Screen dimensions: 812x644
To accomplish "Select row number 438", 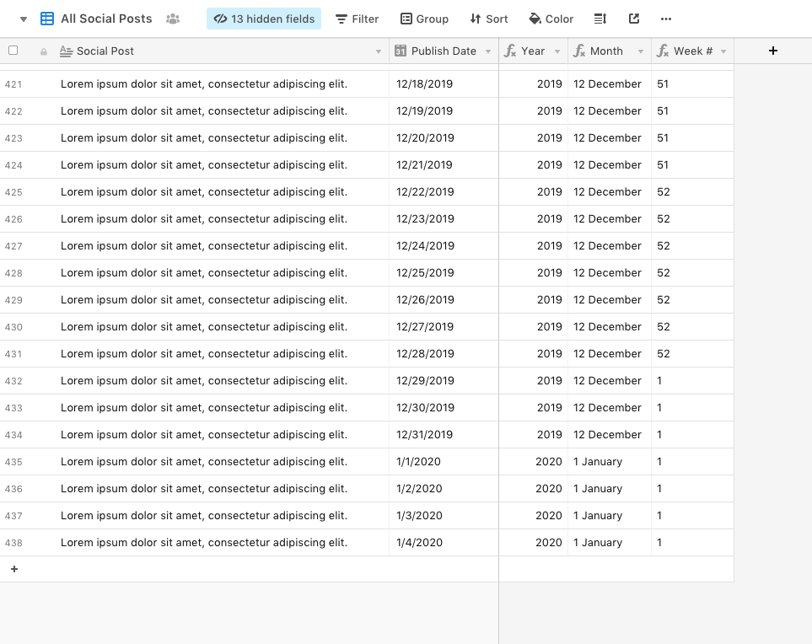I will [x=13, y=543].
